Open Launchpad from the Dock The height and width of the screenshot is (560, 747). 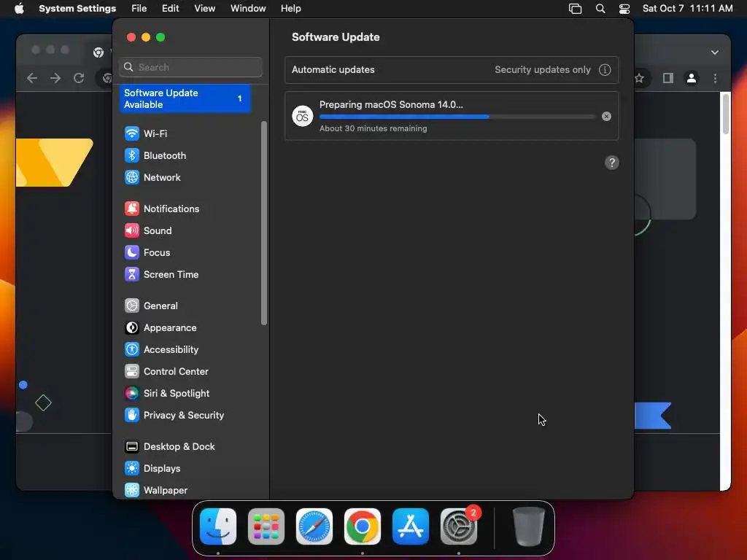[266, 526]
